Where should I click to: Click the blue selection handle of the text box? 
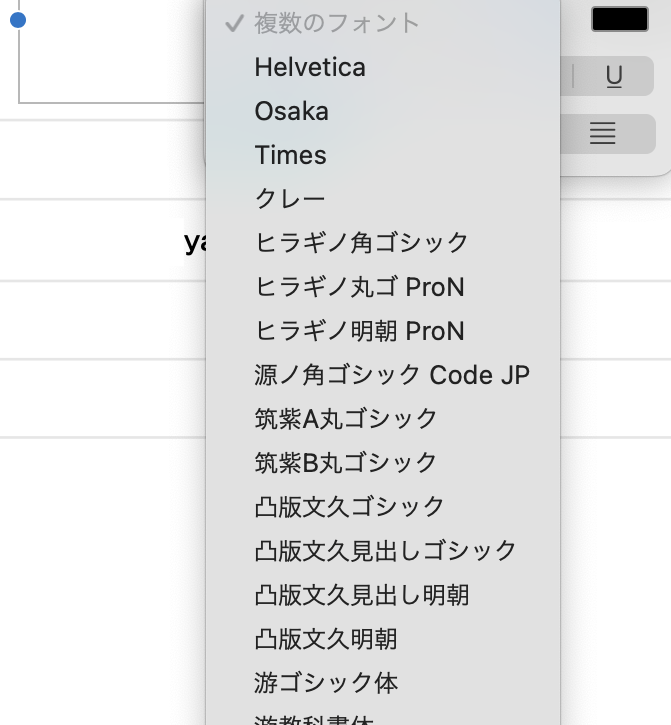[x=18, y=20]
